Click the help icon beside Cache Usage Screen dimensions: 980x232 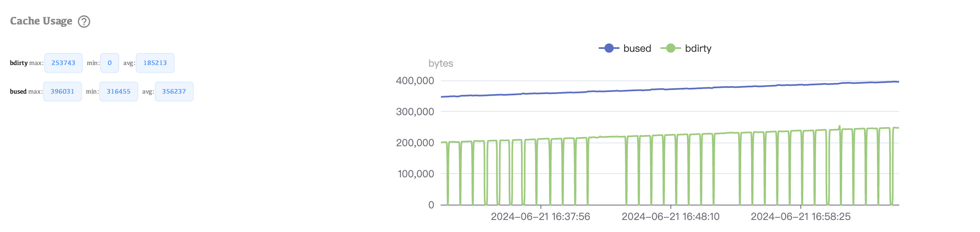pos(84,22)
